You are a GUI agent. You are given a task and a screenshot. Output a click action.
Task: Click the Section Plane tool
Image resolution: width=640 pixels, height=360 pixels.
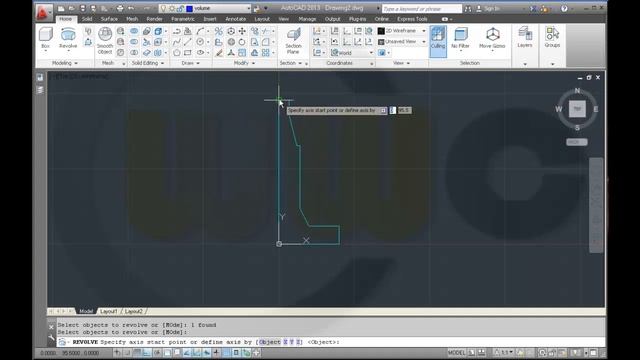tap(293, 41)
